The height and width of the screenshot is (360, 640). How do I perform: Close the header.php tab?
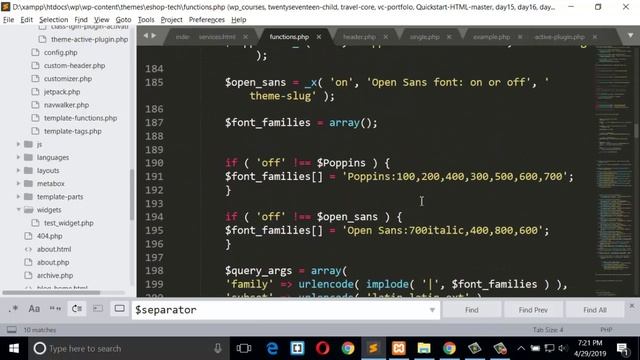click(x=386, y=37)
